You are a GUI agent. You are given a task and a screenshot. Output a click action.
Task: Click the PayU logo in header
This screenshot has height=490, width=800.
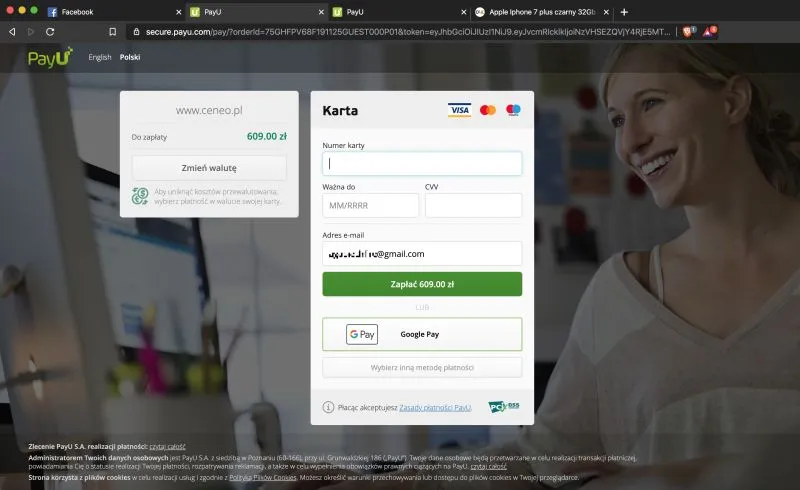coord(49,58)
